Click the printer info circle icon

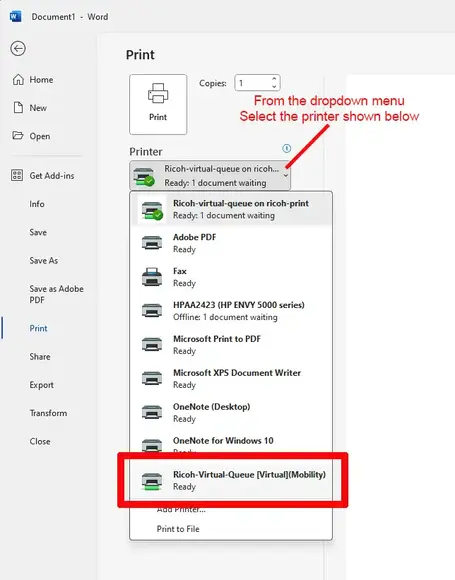[286, 148]
